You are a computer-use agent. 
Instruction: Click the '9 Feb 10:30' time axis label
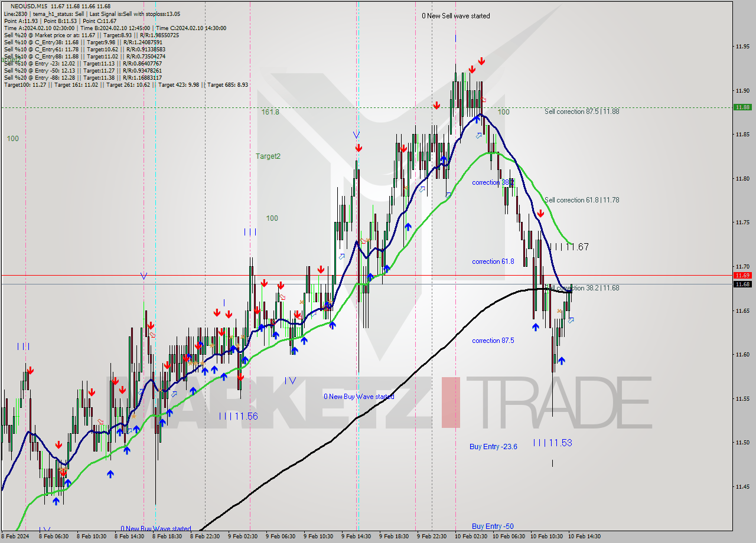318,537
